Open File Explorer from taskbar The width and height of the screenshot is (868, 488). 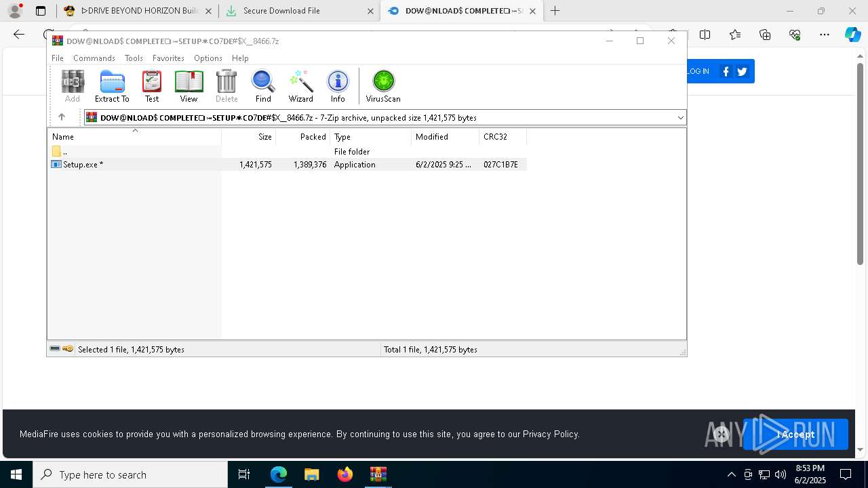coord(311,474)
